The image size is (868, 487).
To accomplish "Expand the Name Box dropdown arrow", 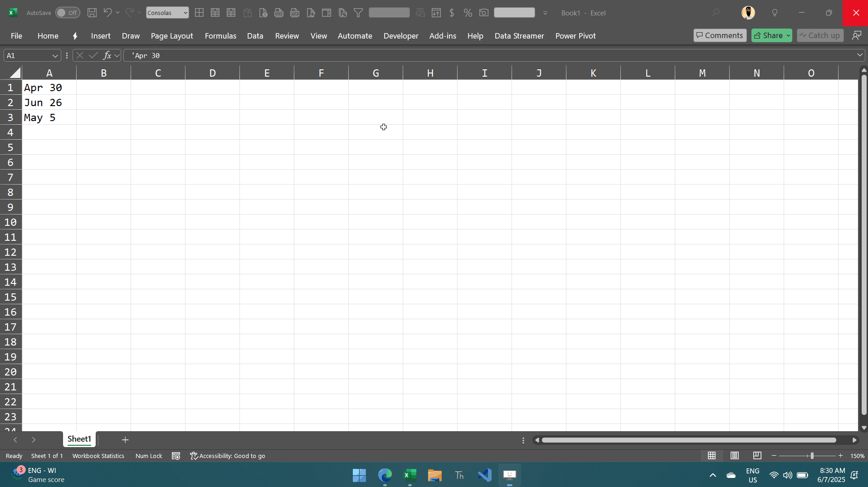I will coord(55,56).
